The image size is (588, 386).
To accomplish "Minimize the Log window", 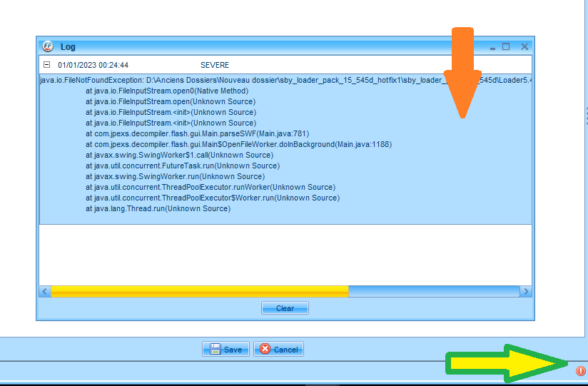I will [492, 46].
